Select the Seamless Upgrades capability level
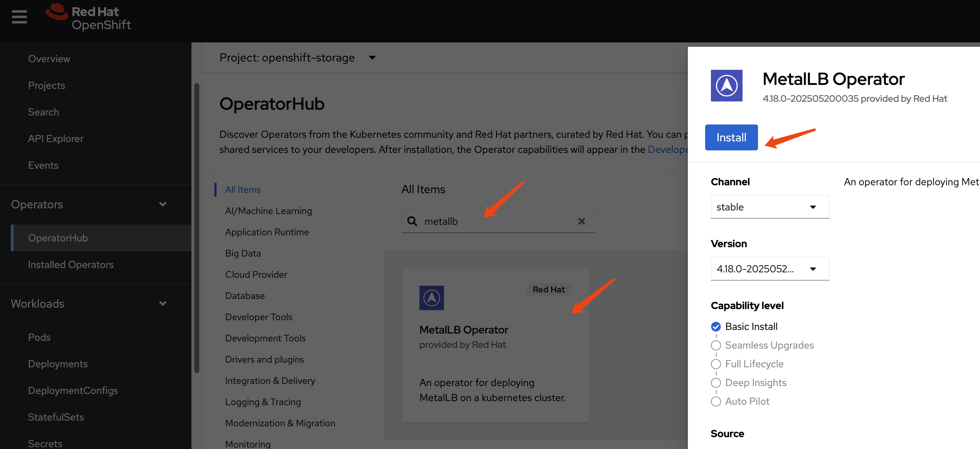Viewport: 980px width, 449px height. [716, 345]
